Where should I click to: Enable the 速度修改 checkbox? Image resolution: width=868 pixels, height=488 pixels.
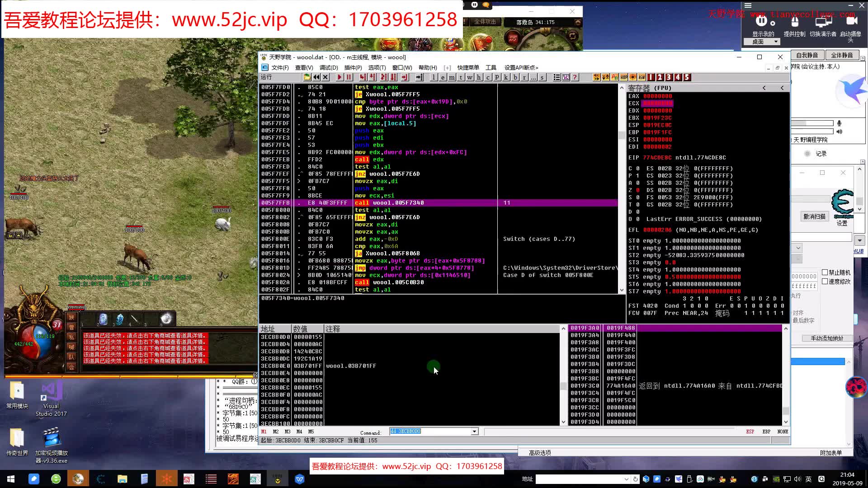click(x=825, y=282)
